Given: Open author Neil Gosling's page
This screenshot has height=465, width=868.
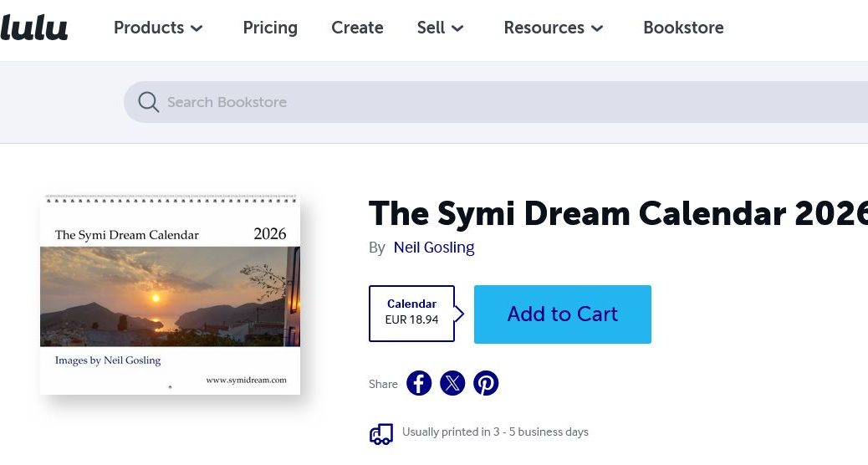Looking at the screenshot, I should pos(434,248).
